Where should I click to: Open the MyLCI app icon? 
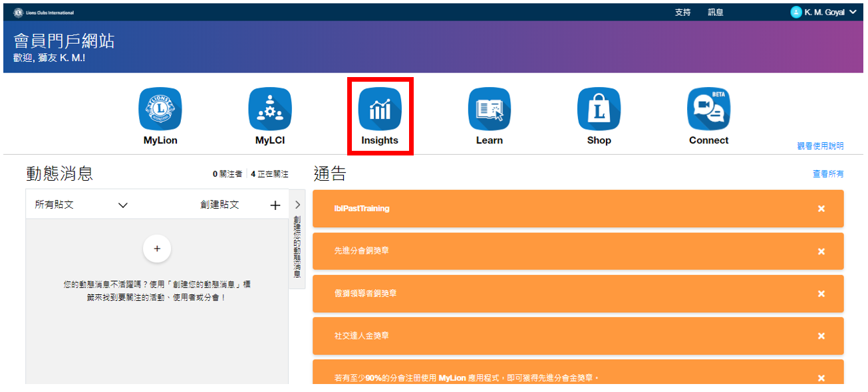(270, 109)
